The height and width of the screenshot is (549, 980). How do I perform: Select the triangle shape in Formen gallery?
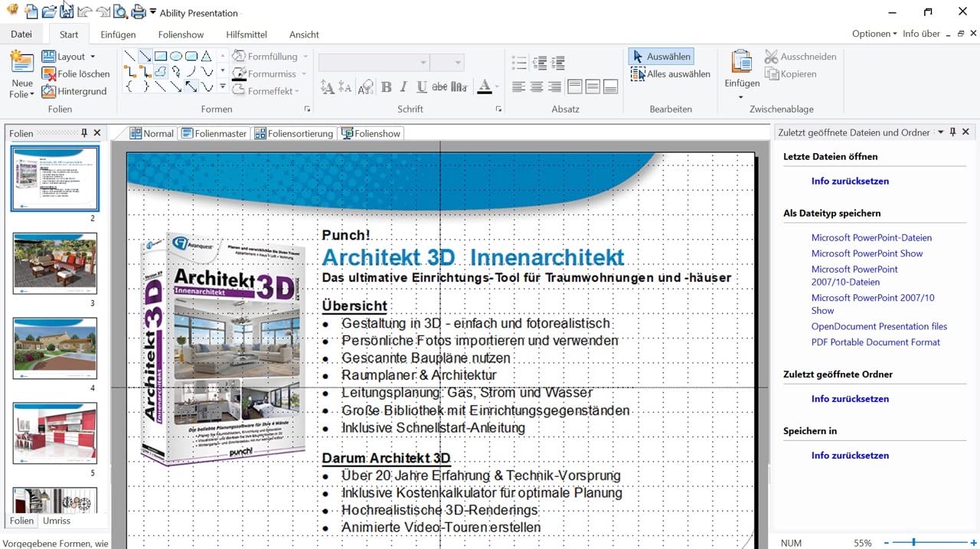(x=206, y=56)
